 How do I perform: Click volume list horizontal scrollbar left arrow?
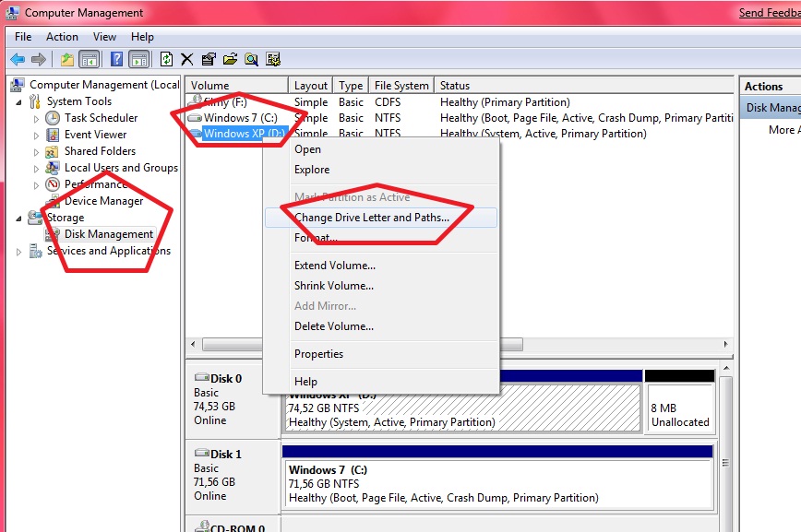click(193, 345)
